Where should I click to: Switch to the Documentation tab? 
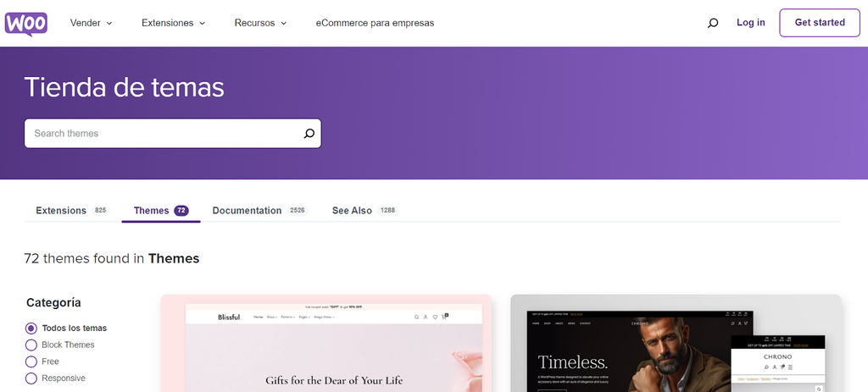pos(259,211)
